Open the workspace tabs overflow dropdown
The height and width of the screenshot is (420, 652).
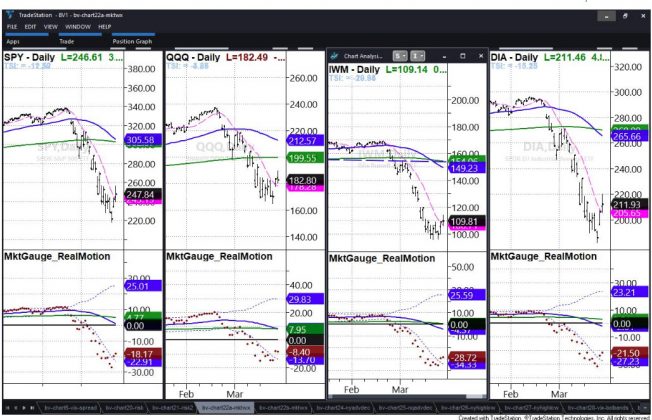[646, 408]
